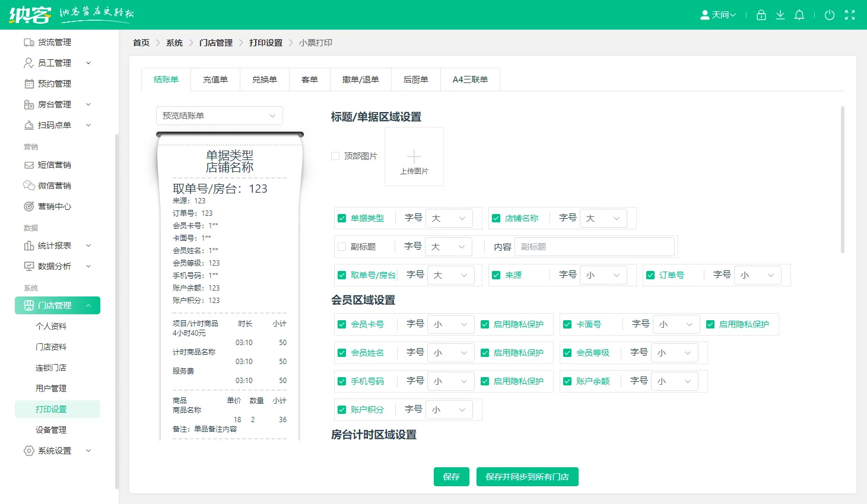Switch to the A4三联单 tab

tap(471, 79)
